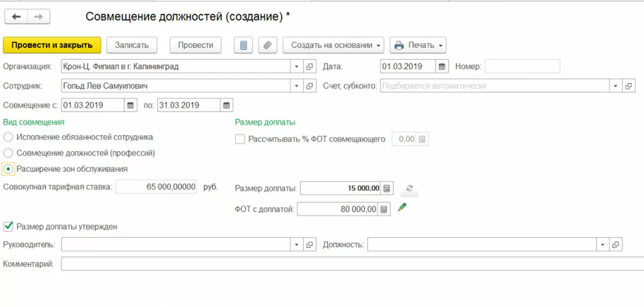Open calendar picker for Дата field

(x=442, y=67)
